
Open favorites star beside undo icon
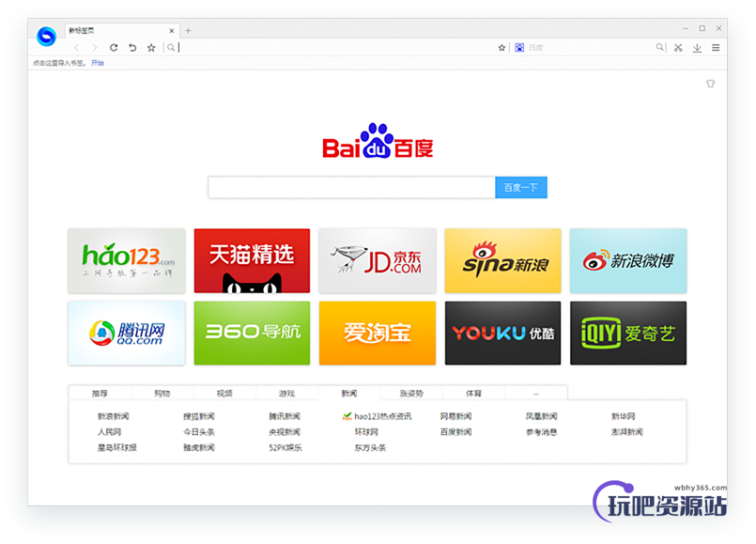coord(151,47)
